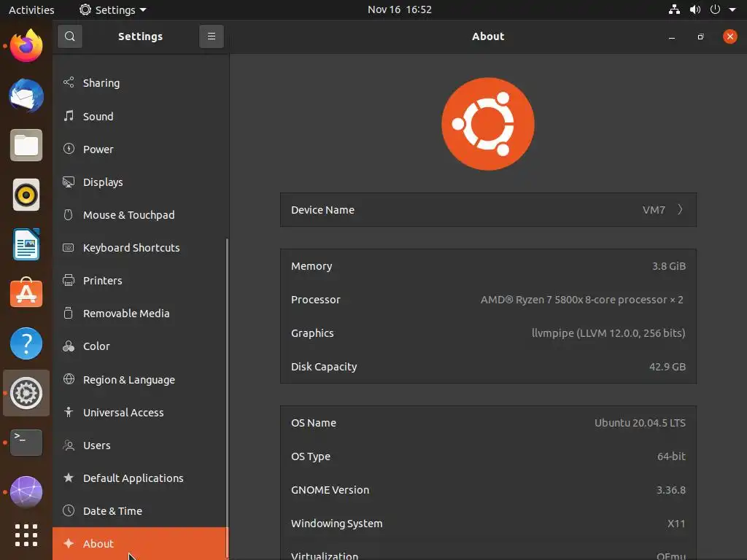Go to Displays settings

[x=141, y=182]
